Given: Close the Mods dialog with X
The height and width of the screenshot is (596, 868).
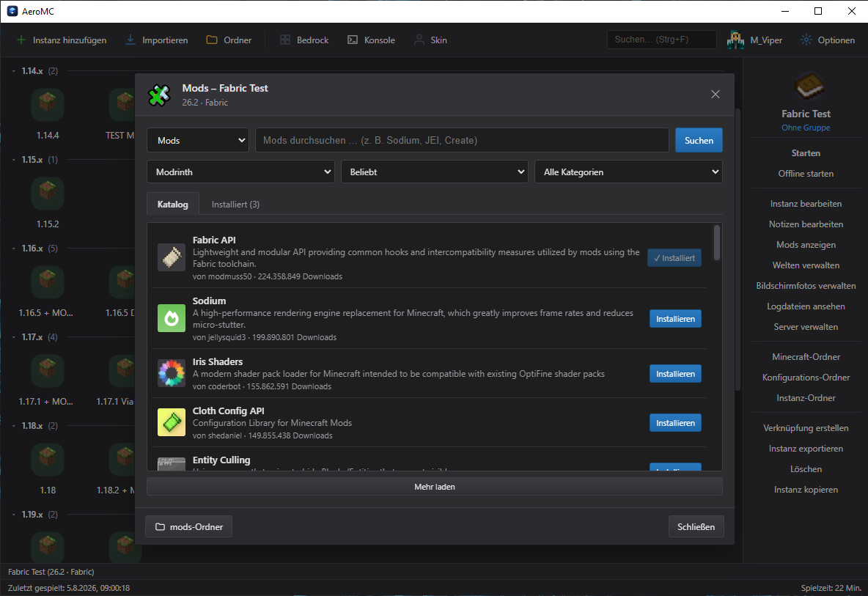Looking at the screenshot, I should coord(716,94).
